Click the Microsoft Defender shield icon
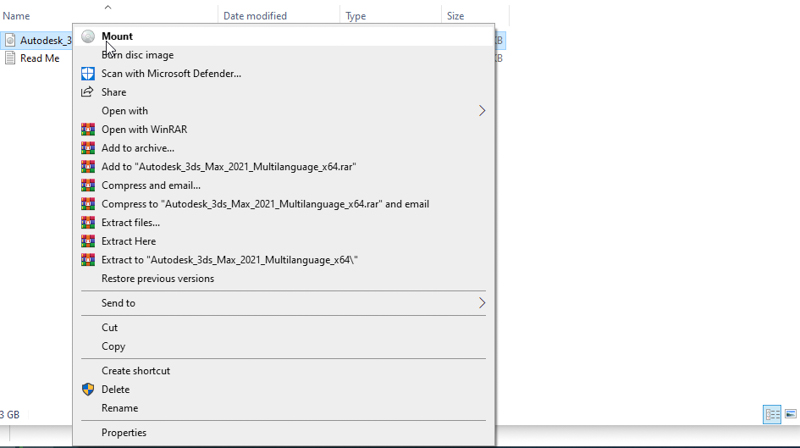This screenshot has width=800, height=448. (x=88, y=74)
